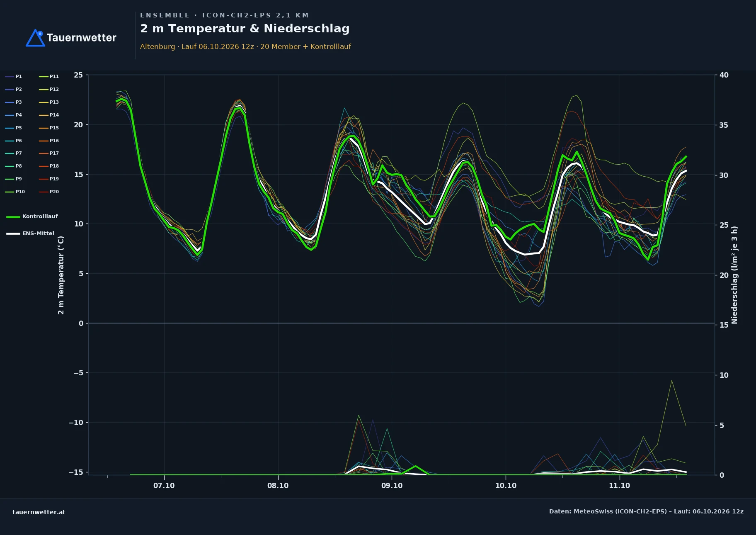Select the P17 legend entry

[x=49, y=153]
